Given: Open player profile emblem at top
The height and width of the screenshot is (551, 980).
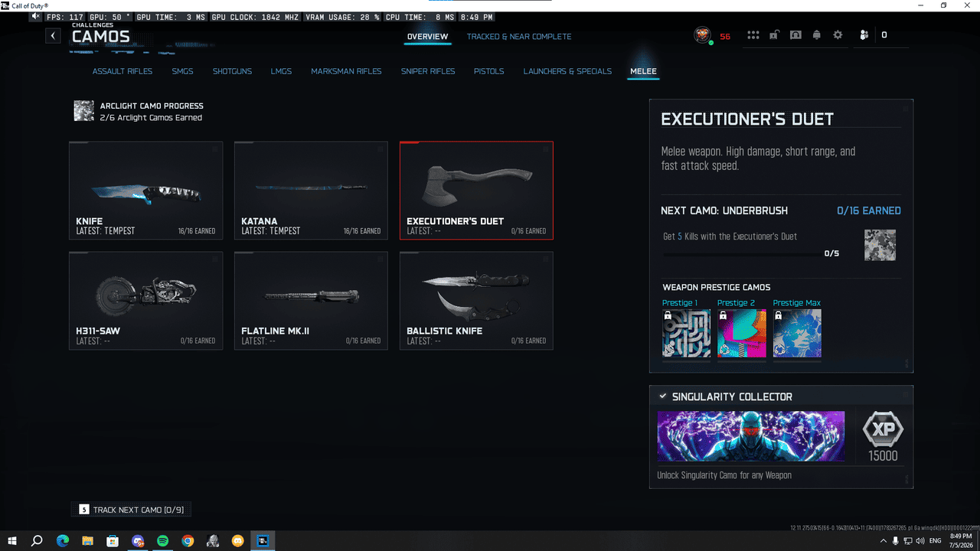Looking at the screenshot, I should click(x=702, y=35).
